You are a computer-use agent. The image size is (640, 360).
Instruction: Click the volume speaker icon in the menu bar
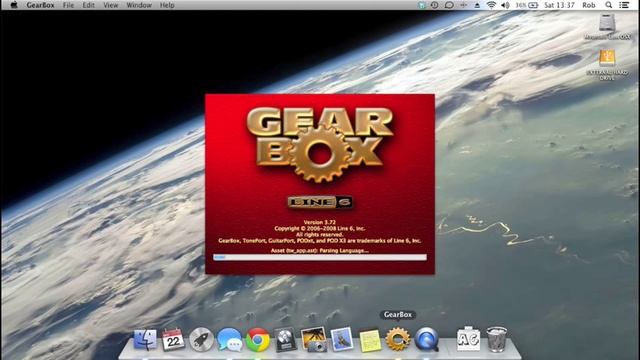(x=505, y=5)
